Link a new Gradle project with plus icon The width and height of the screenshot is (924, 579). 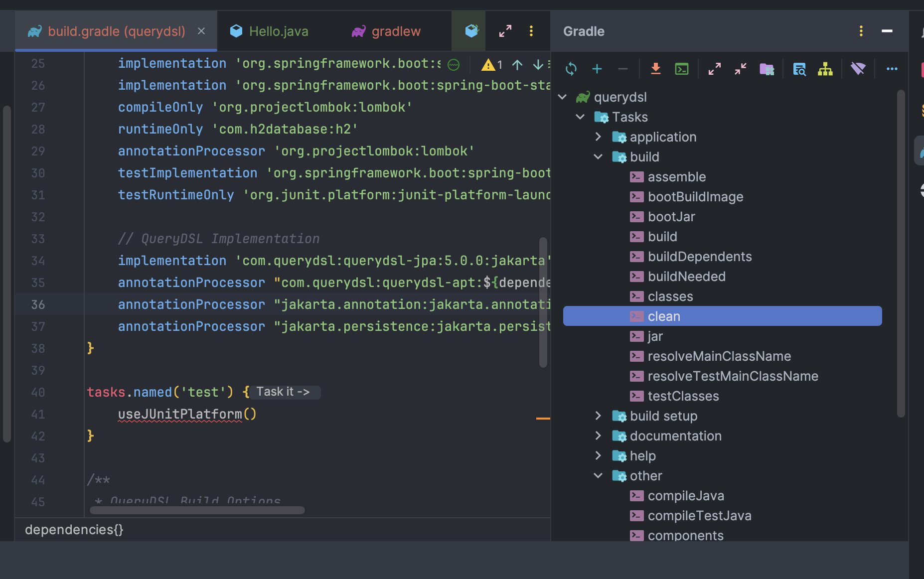(x=597, y=69)
